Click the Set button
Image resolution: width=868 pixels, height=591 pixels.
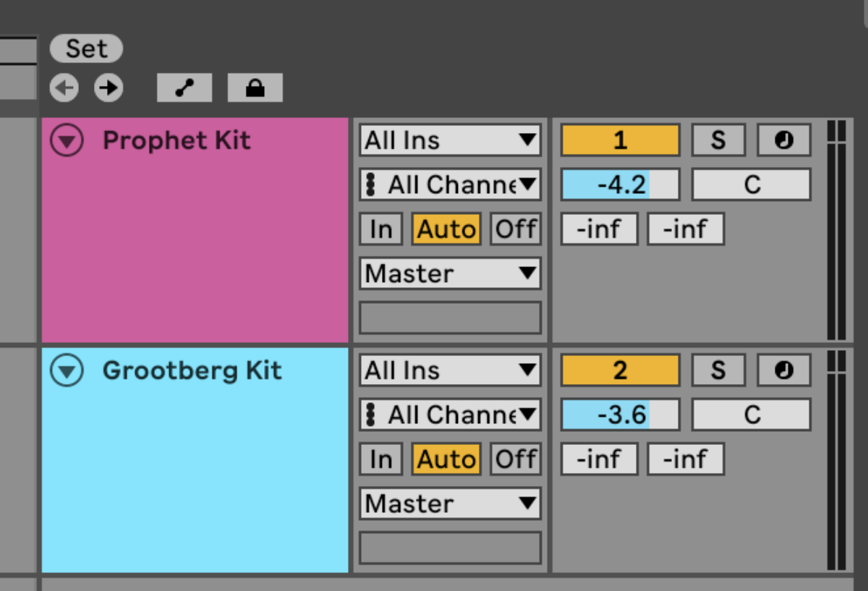[x=86, y=48]
